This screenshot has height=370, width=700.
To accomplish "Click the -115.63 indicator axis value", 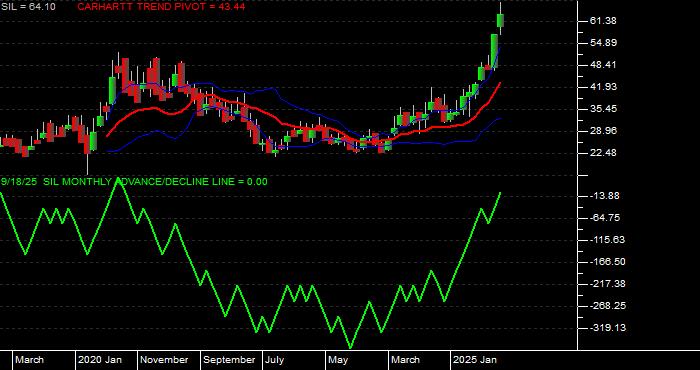I will [x=607, y=240].
